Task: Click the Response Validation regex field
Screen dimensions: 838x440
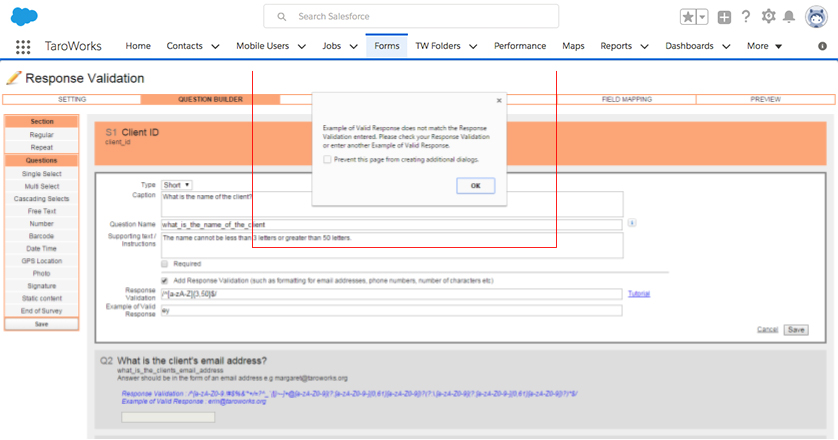Action: [391, 294]
